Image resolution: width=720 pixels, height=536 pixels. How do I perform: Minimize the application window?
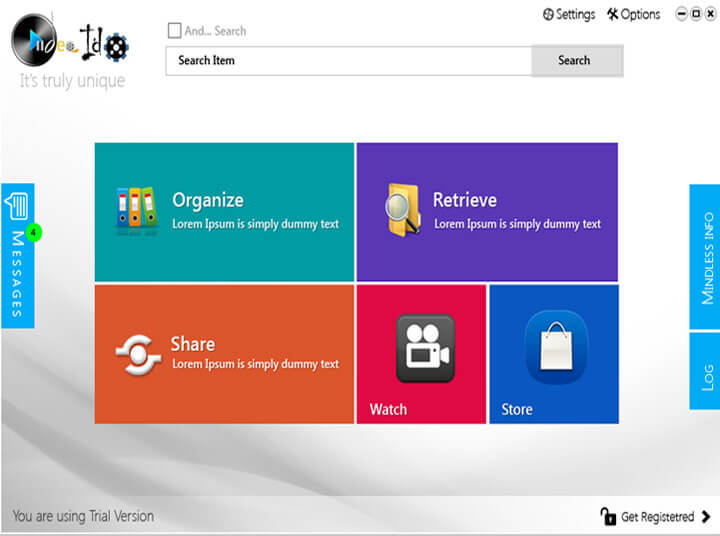tap(681, 14)
